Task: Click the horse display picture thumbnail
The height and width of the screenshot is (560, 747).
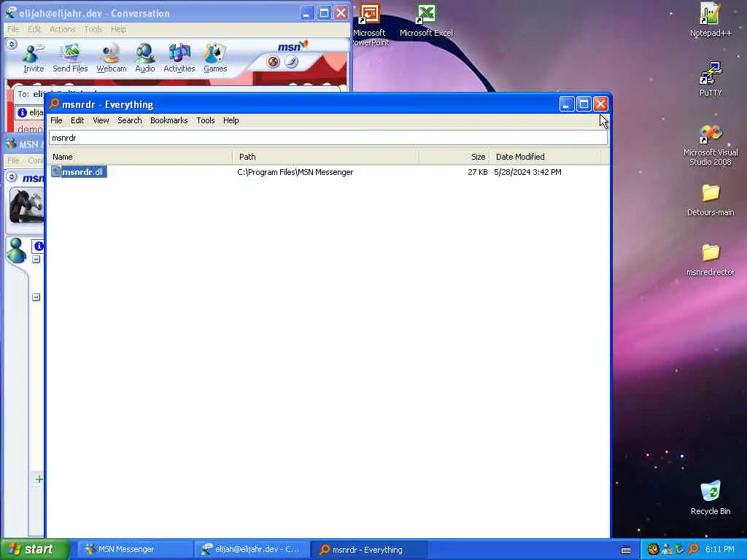Action: (x=27, y=206)
